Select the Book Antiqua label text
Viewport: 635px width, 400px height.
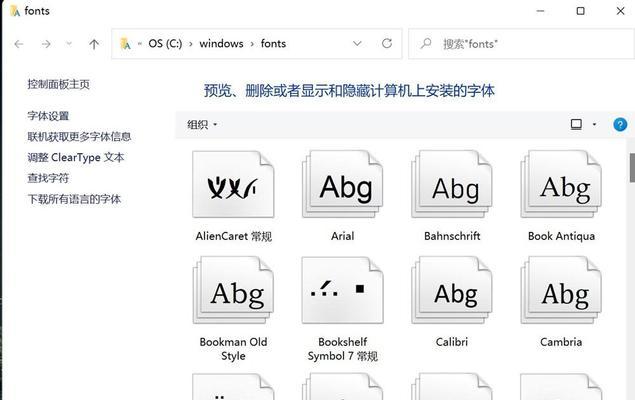[x=561, y=236]
